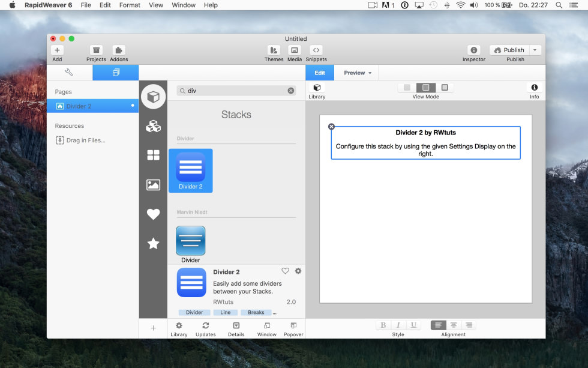The image size is (588, 368).
Task: Switch to Edit mode
Action: [320, 73]
